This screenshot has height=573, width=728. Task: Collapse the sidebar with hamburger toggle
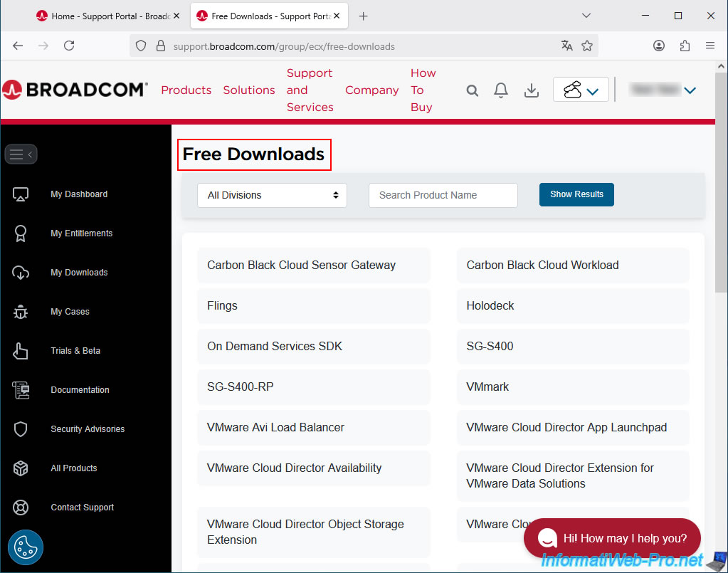pyautogui.click(x=21, y=154)
